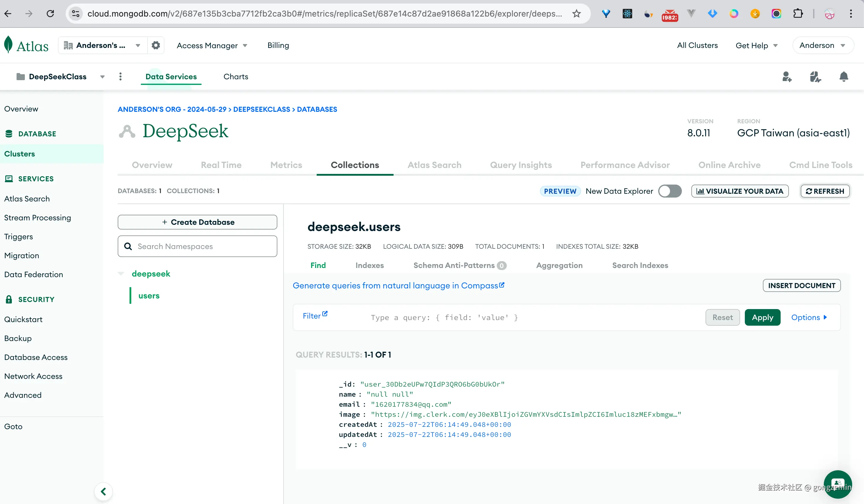The height and width of the screenshot is (504, 864).
Task: Click the invite user icon
Action: [787, 76]
